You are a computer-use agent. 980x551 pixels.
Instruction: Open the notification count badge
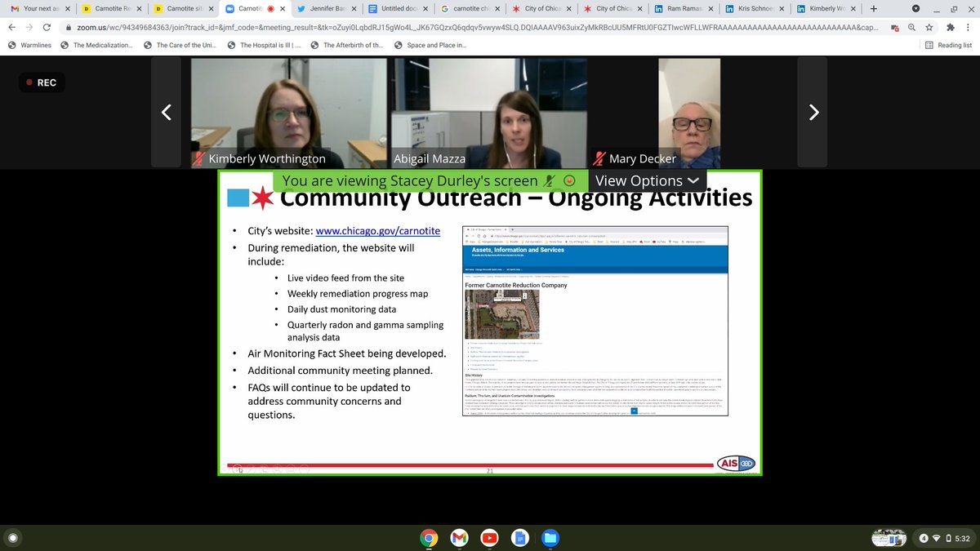[923, 538]
